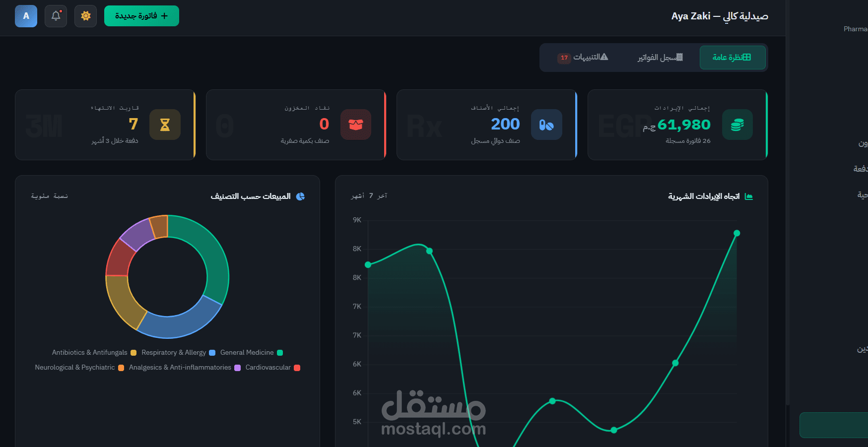The image size is (868, 447).
Task: Click the 'صيدلية كالي — Aya Zaki' title
Action: pyautogui.click(x=720, y=16)
